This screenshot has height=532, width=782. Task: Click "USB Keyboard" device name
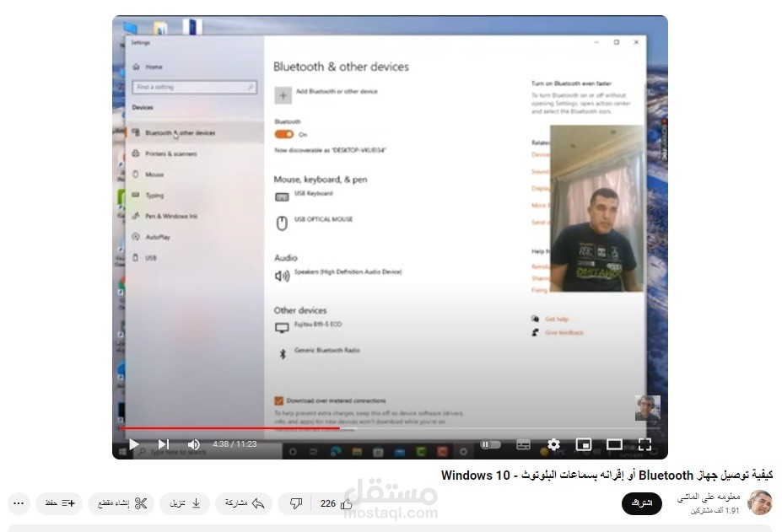pyautogui.click(x=313, y=193)
